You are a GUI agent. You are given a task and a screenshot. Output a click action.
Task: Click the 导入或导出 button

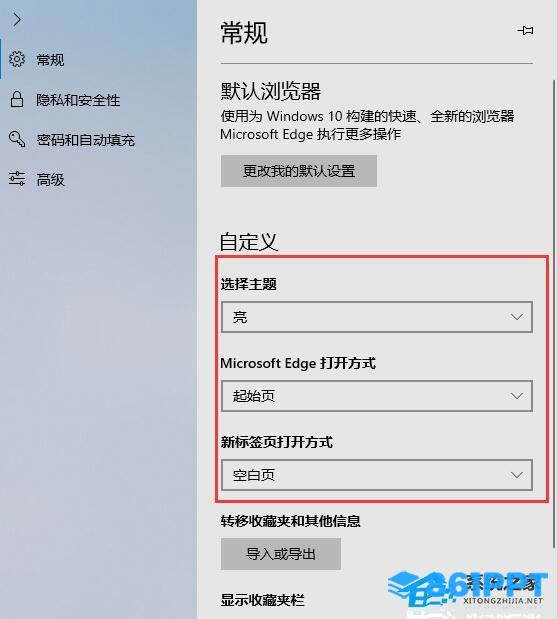tap(281, 554)
